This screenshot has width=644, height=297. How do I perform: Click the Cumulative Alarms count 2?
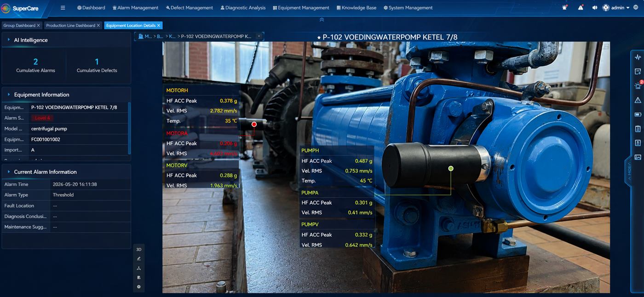[x=35, y=62]
